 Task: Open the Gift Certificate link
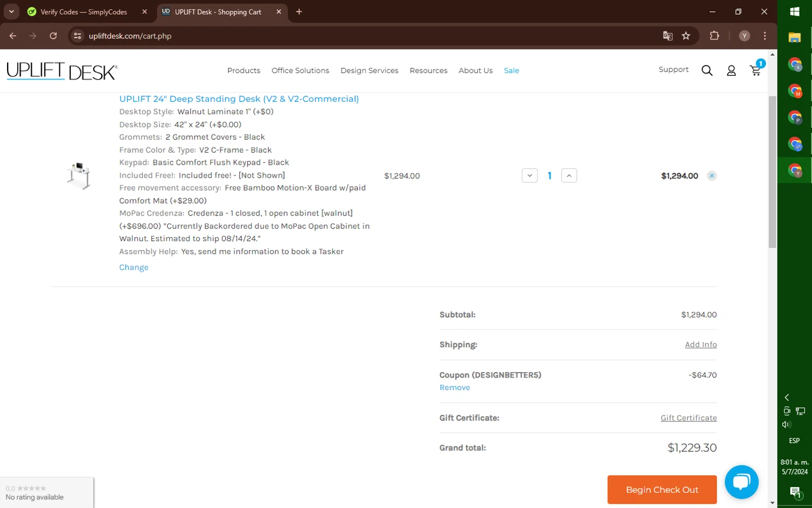(689, 418)
